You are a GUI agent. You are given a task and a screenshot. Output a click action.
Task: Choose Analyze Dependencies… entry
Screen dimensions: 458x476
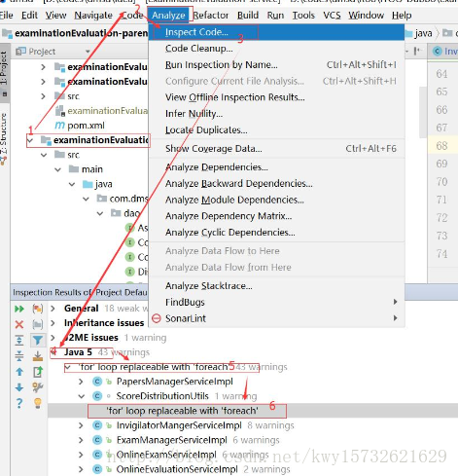(276, 167)
